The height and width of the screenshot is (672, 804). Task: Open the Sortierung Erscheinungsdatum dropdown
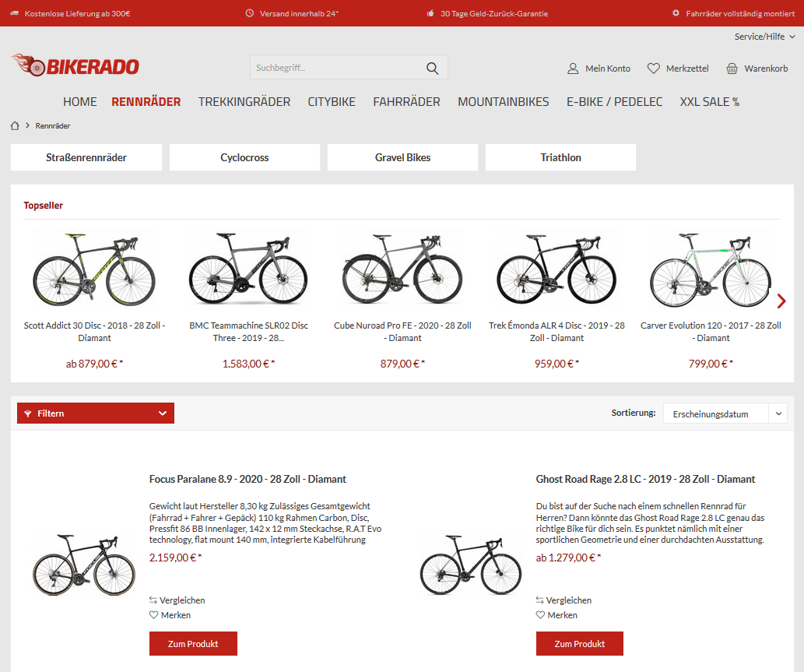tap(725, 413)
